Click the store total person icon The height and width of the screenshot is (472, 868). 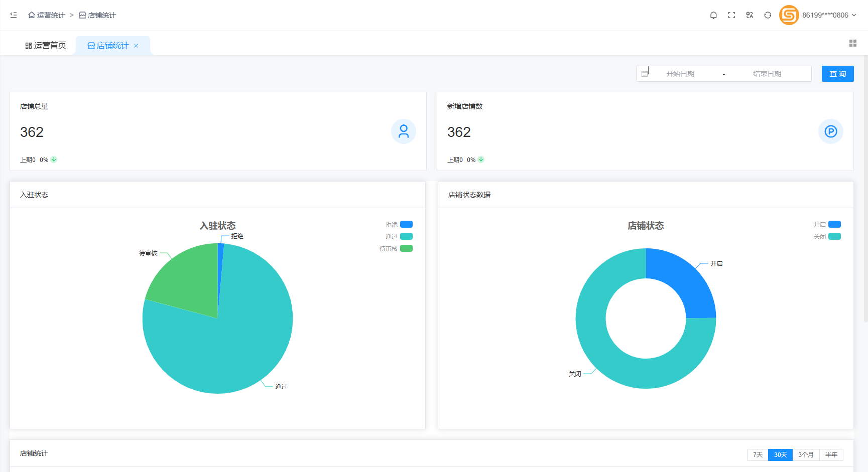403,131
